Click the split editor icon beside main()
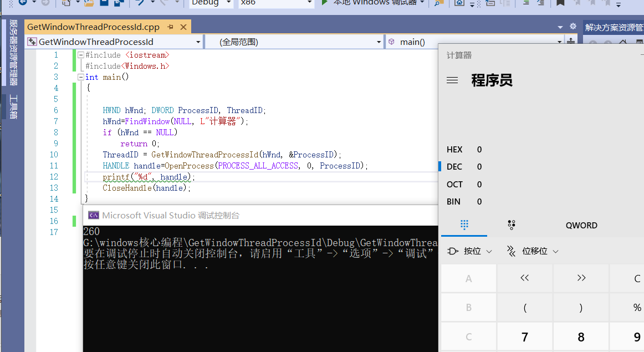 [x=571, y=42]
